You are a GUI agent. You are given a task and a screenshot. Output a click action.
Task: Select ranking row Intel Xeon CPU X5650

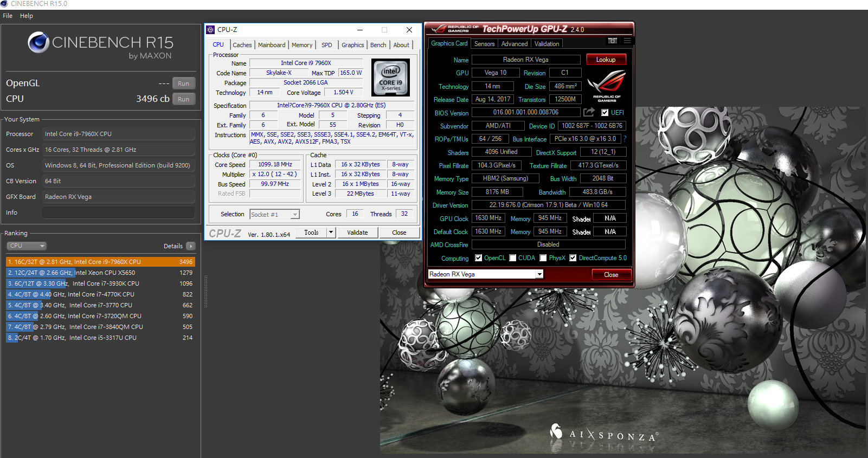100,273
